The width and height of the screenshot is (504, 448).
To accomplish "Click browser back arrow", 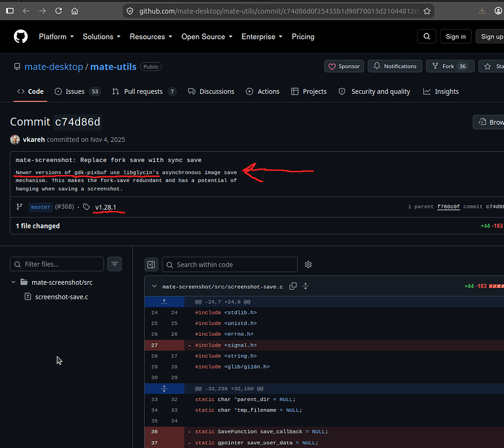I will [26, 11].
